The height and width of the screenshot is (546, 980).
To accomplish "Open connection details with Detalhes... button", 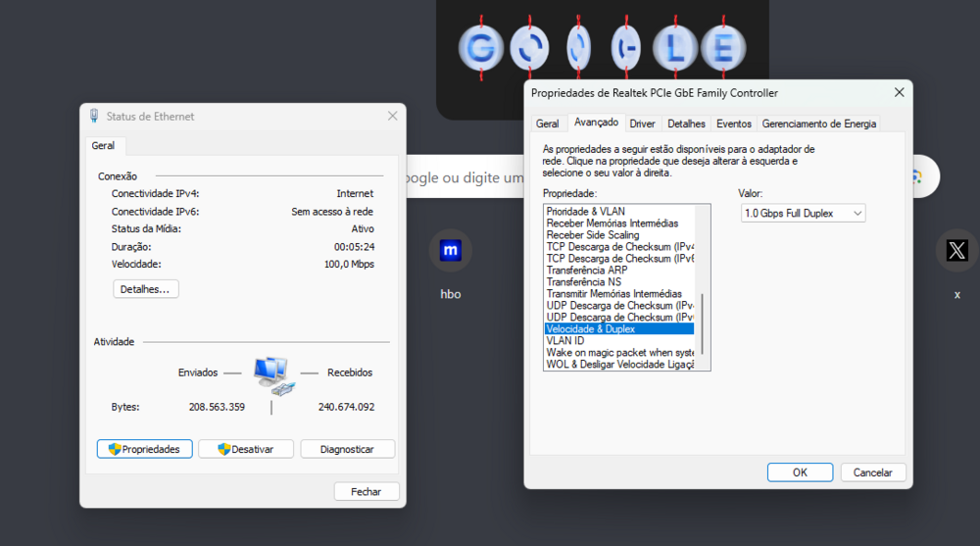I will click(146, 289).
